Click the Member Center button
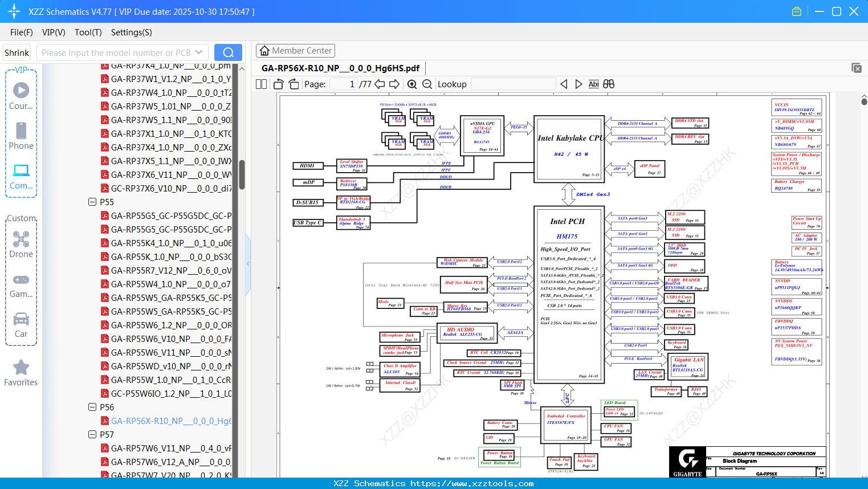Screen dimensions: 868x489 [x=295, y=51]
